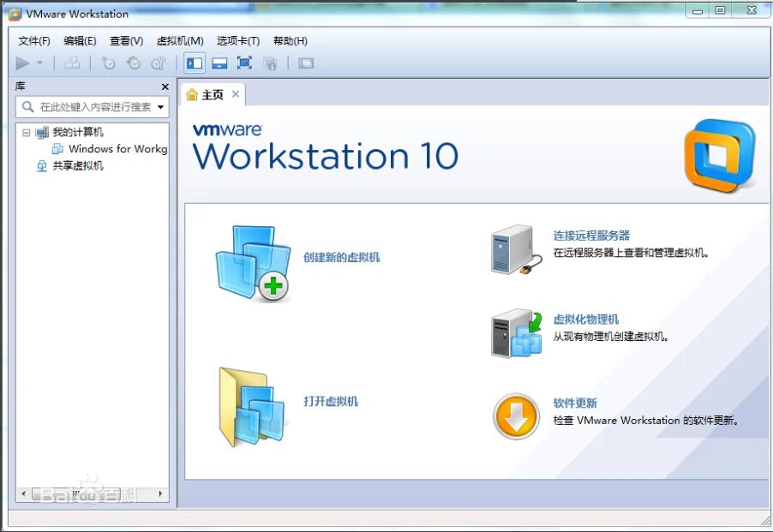Open the 选项卡(T) menu

pyautogui.click(x=238, y=41)
